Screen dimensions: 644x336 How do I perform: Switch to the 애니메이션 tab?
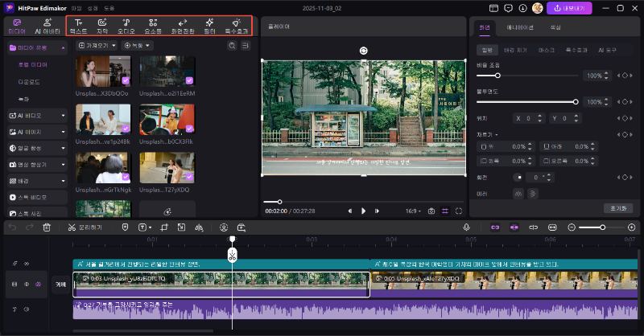point(520,27)
